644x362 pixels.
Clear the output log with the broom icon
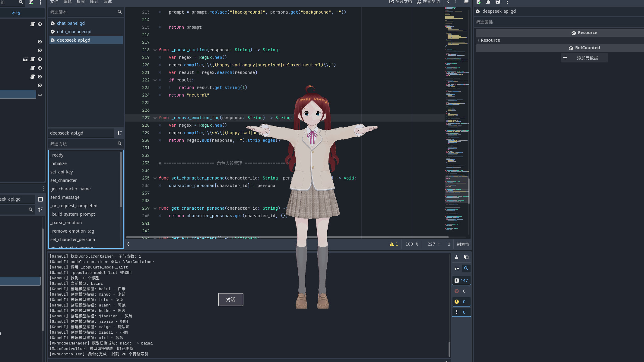[x=456, y=257]
